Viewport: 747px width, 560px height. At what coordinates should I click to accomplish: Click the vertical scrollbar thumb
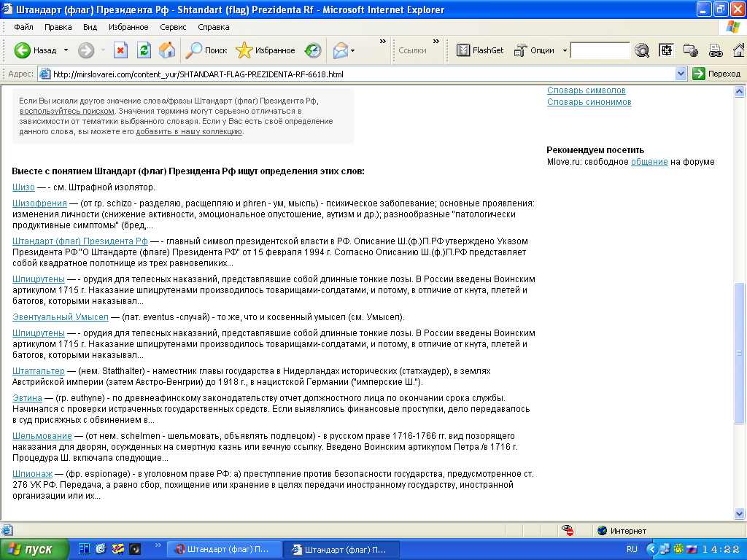pyautogui.click(x=740, y=353)
